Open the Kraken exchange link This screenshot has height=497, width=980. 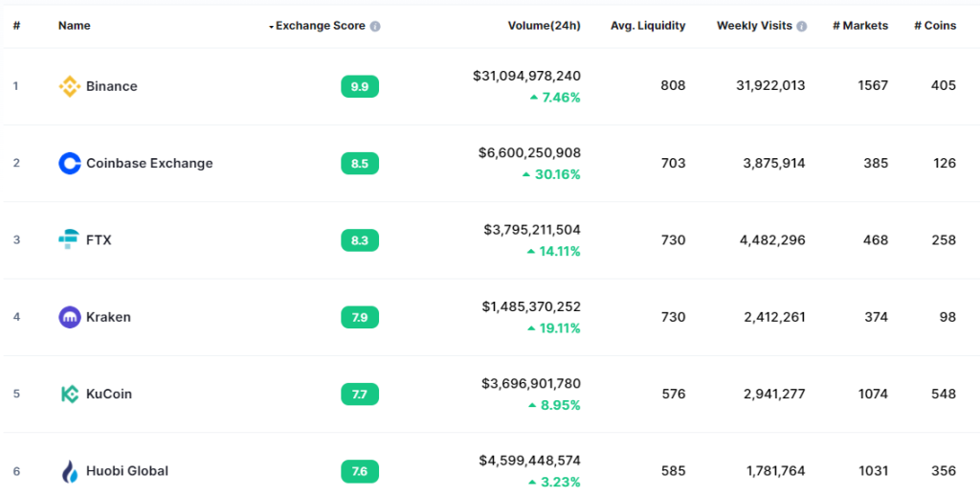109,317
